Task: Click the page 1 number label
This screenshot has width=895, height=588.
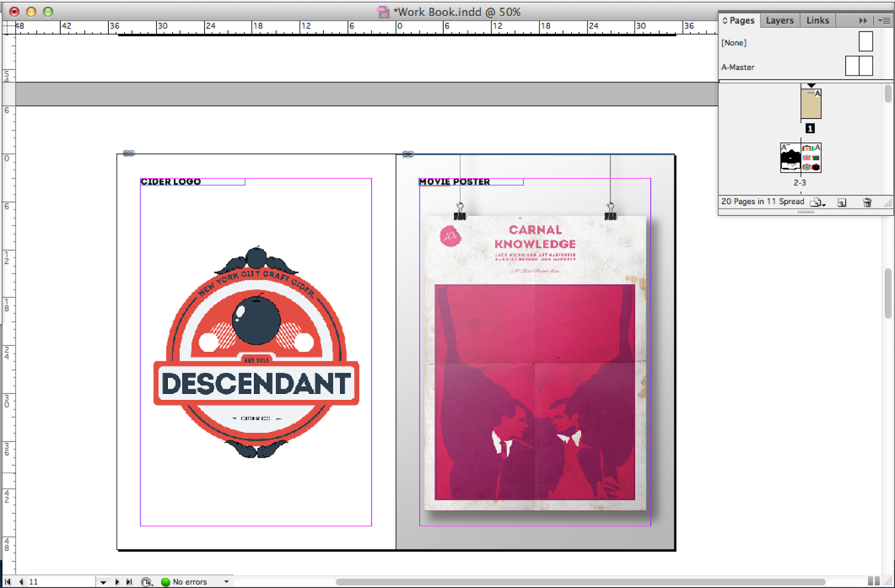Action: 810,129
